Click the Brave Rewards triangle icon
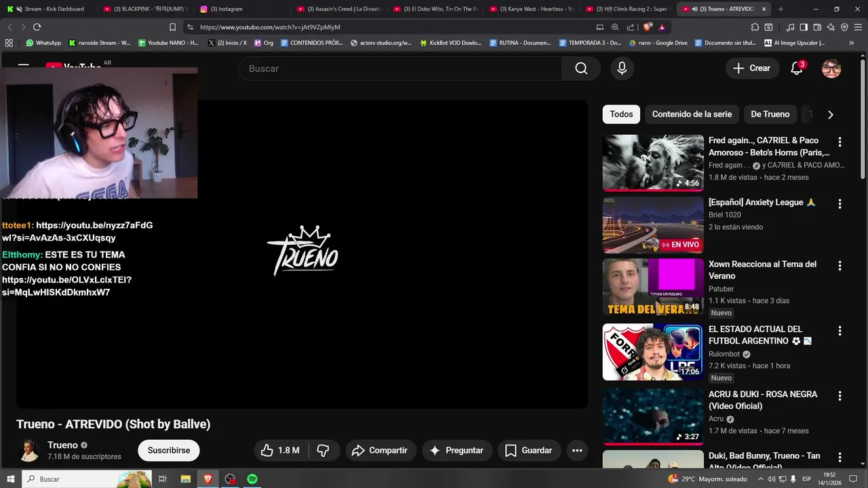The width and height of the screenshot is (868, 488). tap(662, 27)
